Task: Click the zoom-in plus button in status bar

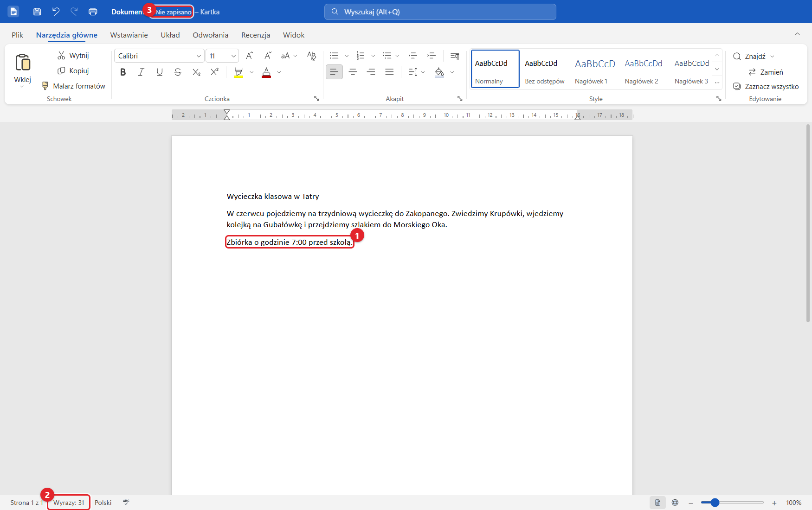Action: pos(774,503)
